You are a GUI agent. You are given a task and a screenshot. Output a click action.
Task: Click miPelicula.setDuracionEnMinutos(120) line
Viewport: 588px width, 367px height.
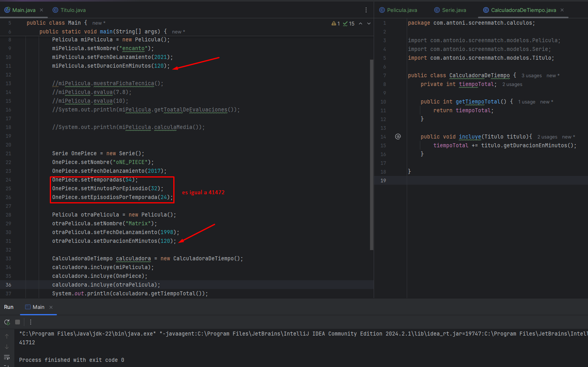(x=111, y=66)
